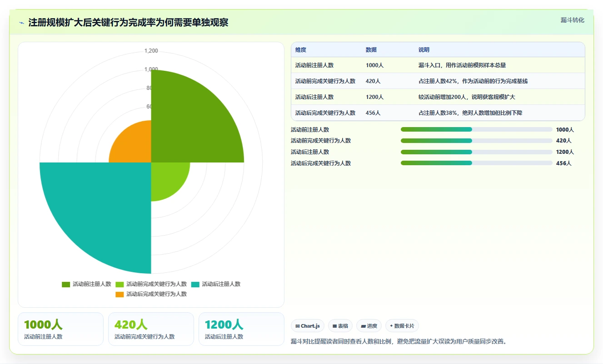The image size is (603, 364).
Task: Toggle 活动后完成关键行为人数 legend orange box
Action: point(120,295)
